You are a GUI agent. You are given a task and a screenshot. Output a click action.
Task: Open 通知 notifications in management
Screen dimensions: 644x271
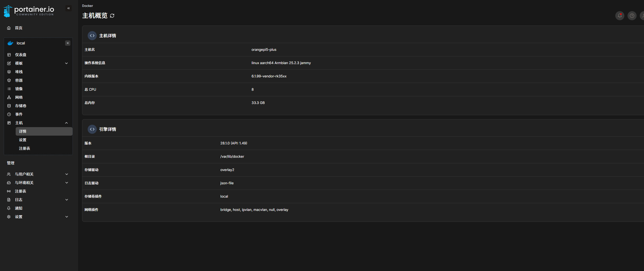point(19,208)
